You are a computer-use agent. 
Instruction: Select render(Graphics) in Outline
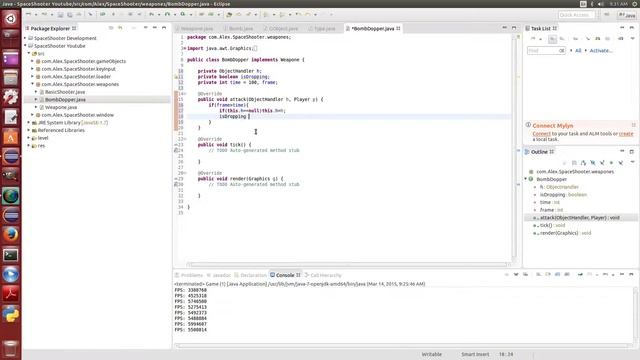click(565, 233)
